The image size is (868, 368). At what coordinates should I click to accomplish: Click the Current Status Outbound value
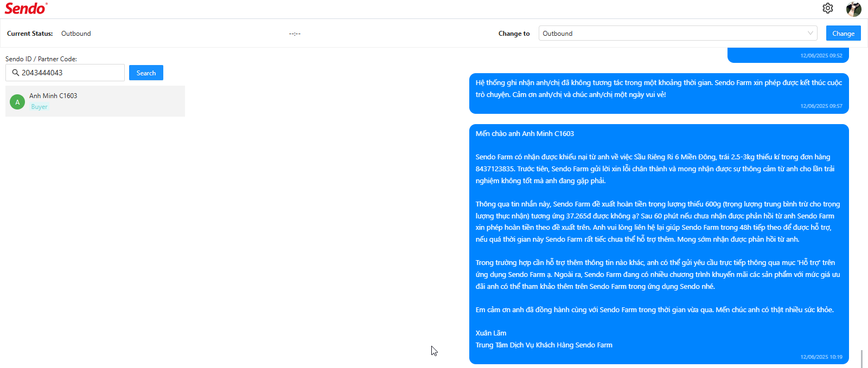[x=76, y=34]
